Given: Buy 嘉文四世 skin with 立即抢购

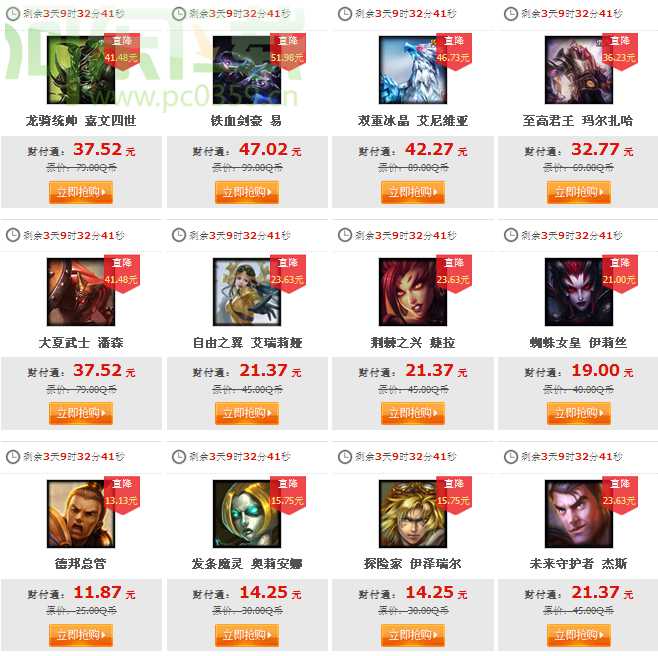Looking at the screenshot, I should tap(81, 192).
